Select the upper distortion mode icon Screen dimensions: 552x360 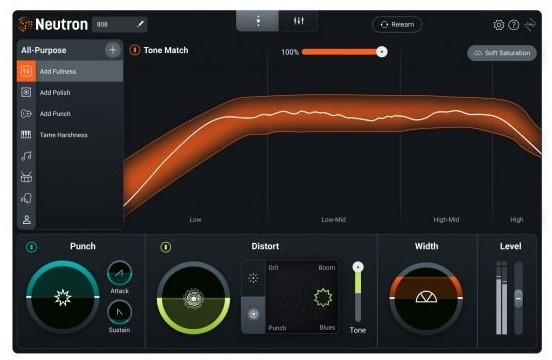[253, 278]
